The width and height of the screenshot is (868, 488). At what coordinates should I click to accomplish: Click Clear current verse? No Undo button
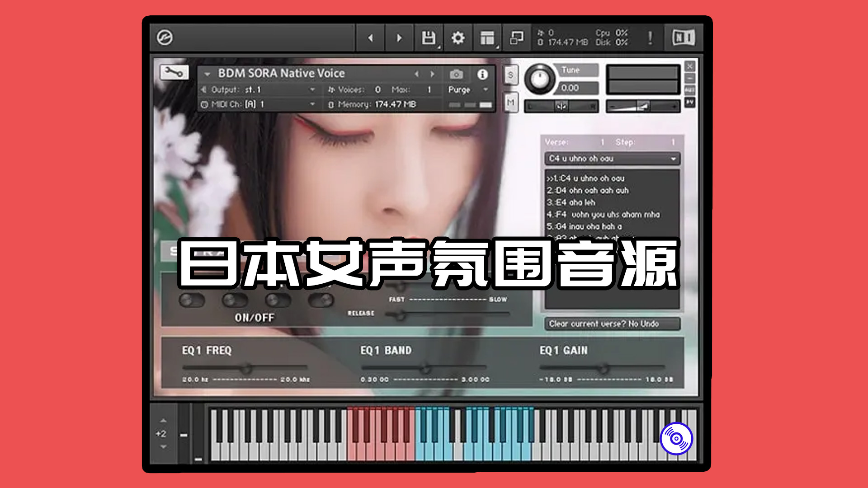click(x=612, y=324)
